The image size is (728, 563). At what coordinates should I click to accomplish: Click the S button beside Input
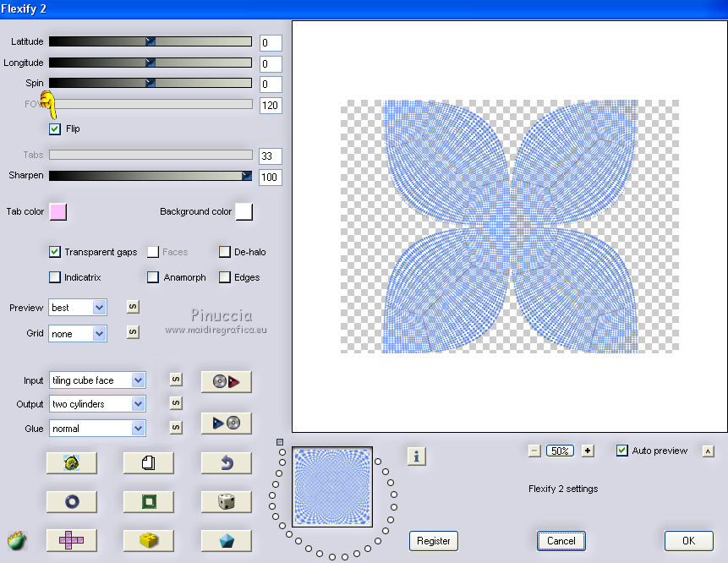pos(176,380)
